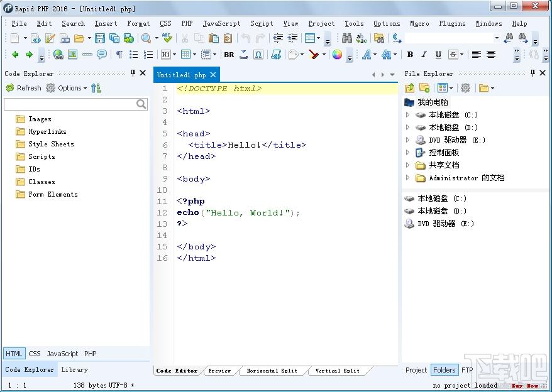Outdent the selected lines
This screenshot has height=392, width=552.
coord(292,38)
